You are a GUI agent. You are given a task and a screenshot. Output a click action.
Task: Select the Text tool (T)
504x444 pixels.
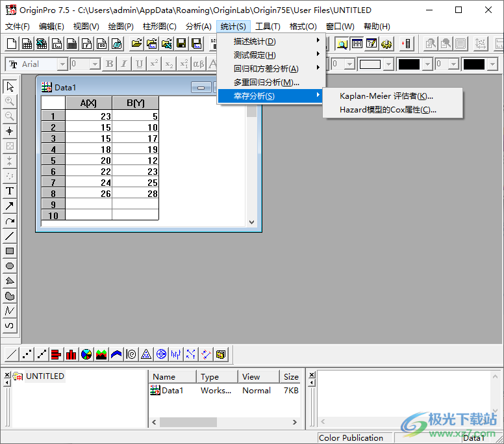10,190
